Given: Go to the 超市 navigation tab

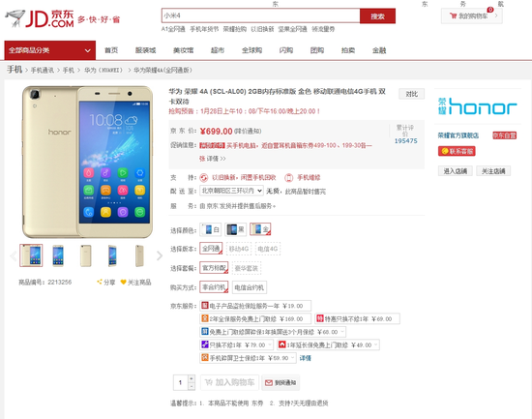Looking at the screenshot, I should point(218,50).
